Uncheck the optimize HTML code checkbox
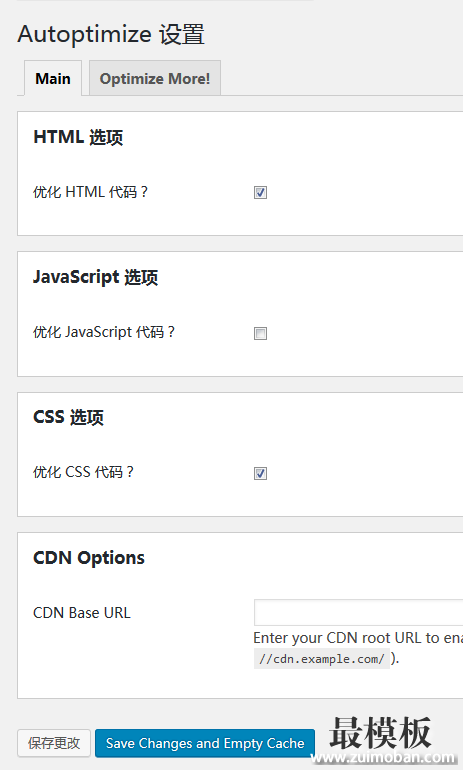 tap(260, 192)
